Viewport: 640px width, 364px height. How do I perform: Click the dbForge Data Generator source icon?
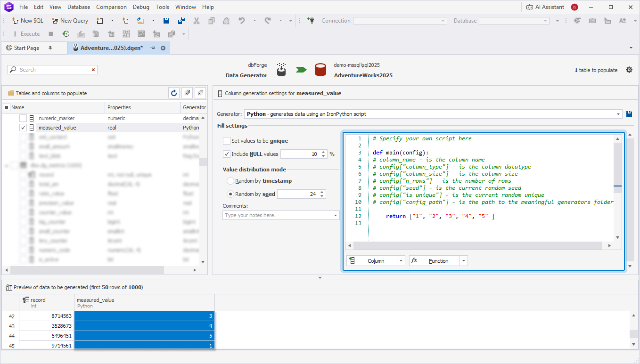click(281, 70)
